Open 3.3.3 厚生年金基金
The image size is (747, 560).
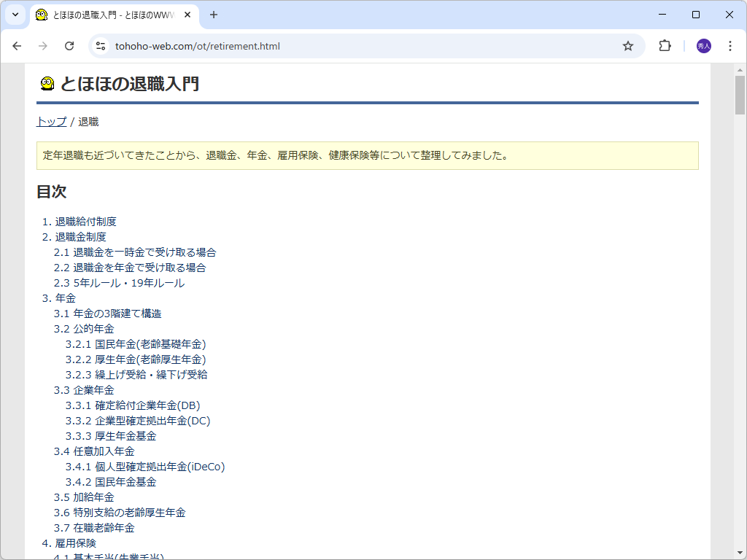point(111,436)
